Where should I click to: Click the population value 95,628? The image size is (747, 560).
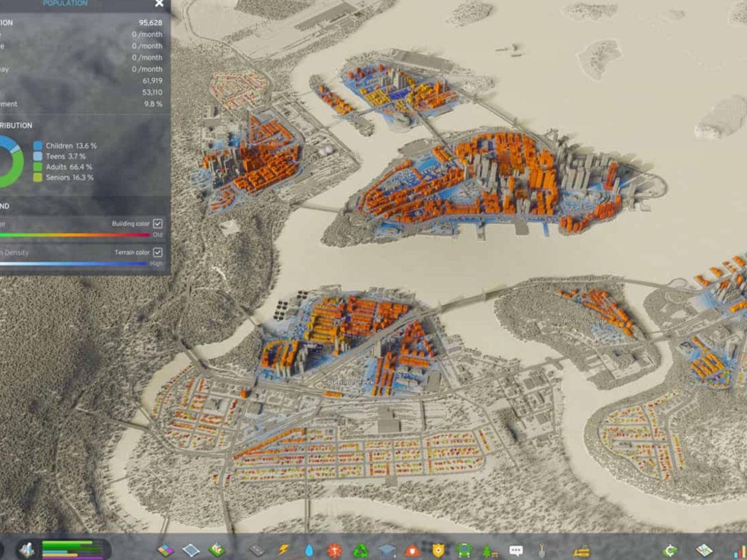150,23
